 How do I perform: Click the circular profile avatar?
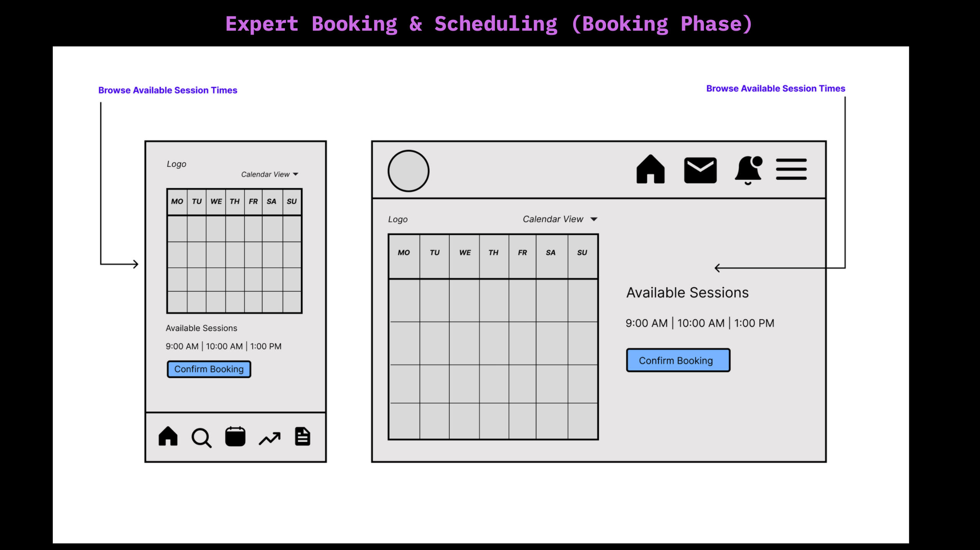point(408,171)
